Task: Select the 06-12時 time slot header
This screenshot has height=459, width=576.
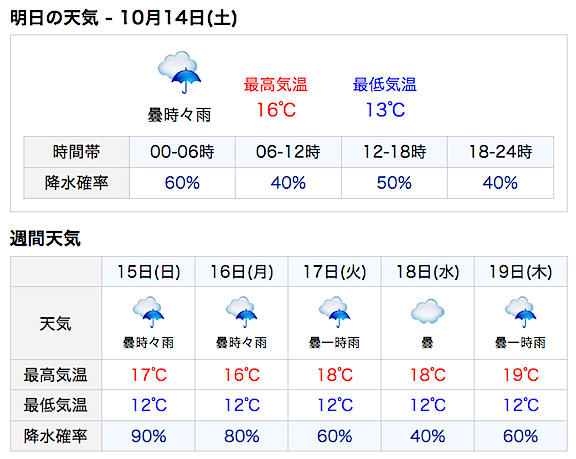Action: click(x=288, y=152)
